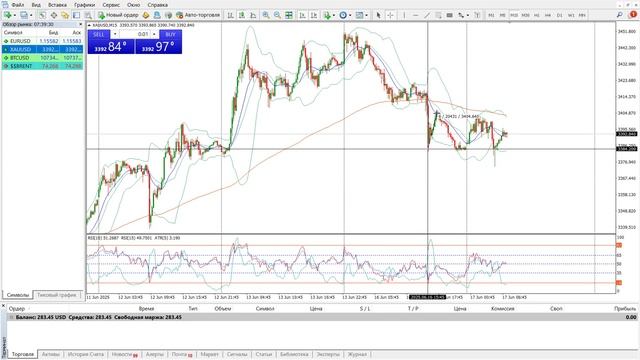Increase lot volume with right arrow
The image size is (640, 360).
[x=154, y=34]
